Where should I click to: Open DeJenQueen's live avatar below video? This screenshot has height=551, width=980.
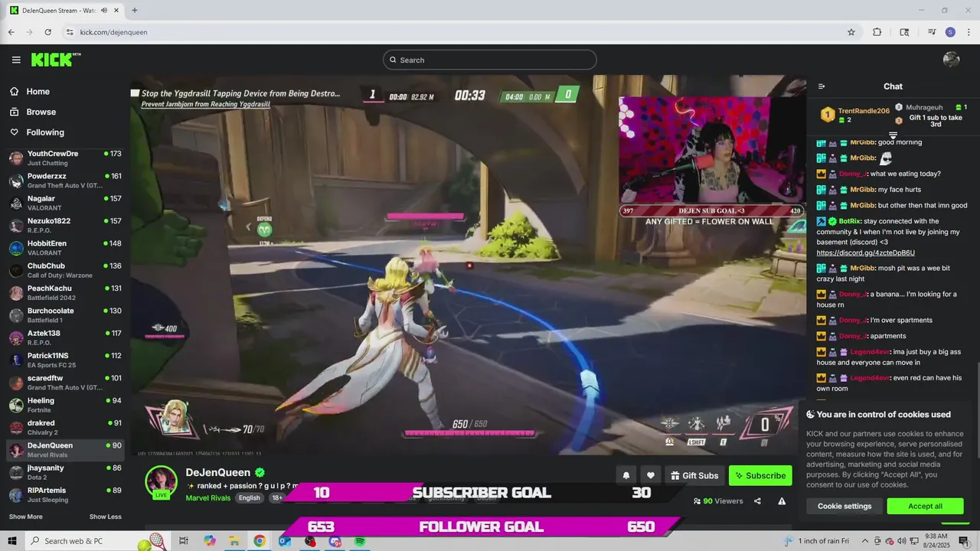pos(162,481)
